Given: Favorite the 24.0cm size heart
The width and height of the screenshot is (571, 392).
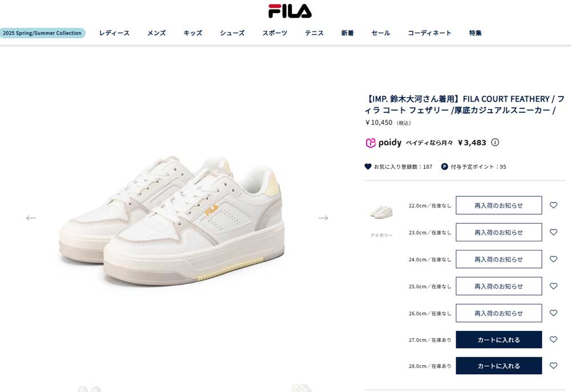Looking at the screenshot, I should click(553, 259).
